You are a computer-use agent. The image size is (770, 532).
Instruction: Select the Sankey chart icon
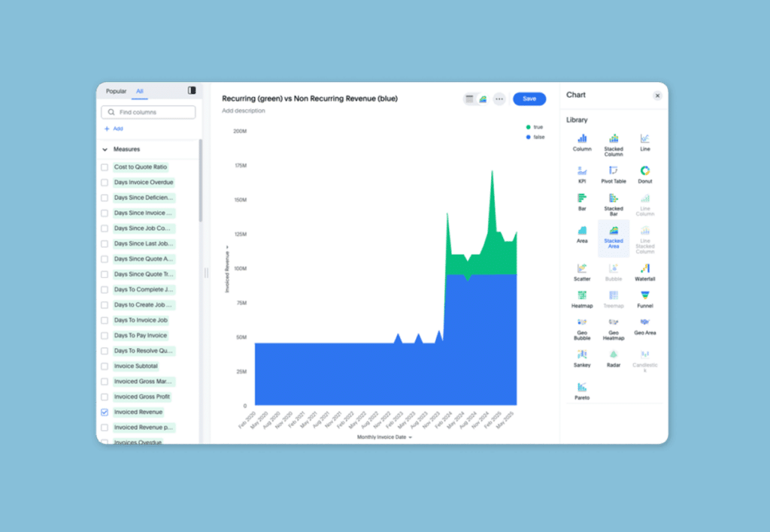point(582,355)
